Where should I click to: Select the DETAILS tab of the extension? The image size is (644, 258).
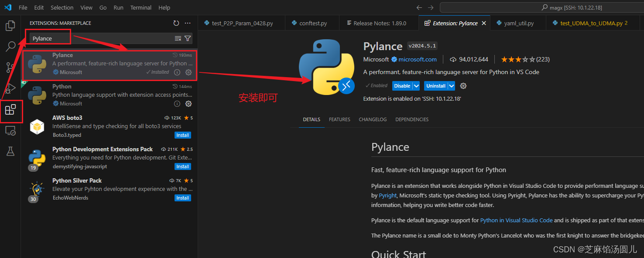click(312, 119)
